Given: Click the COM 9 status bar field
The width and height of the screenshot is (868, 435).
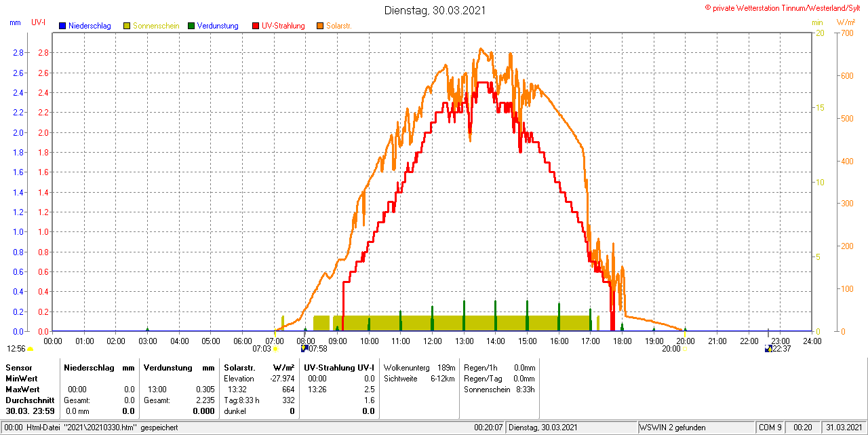Looking at the screenshot, I should click(770, 428).
